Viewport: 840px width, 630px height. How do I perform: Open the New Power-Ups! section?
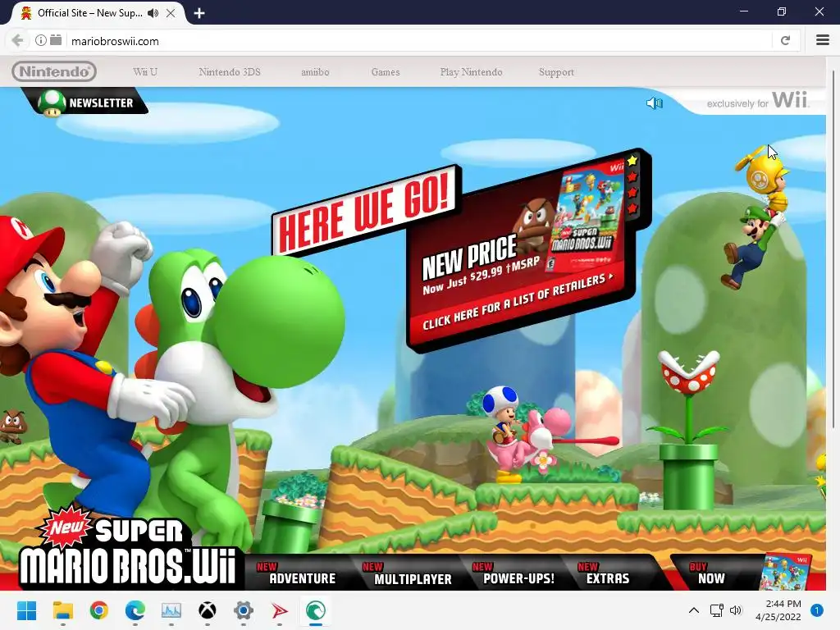514,573
